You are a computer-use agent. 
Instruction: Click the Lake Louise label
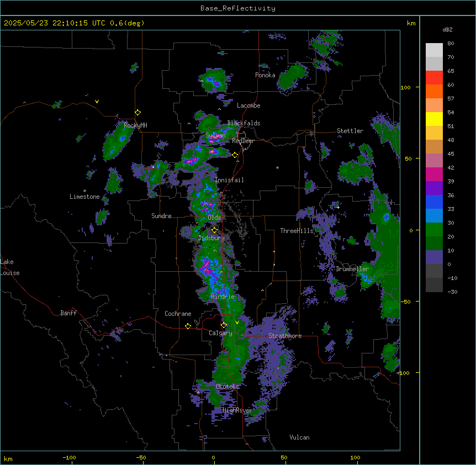10,267
